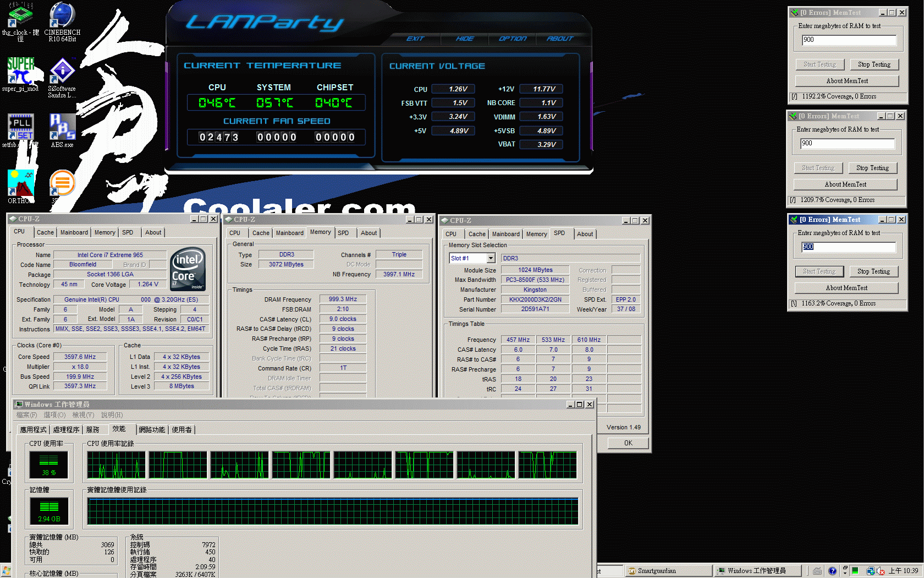Switch to 處理程序 tab in Task Manager

point(66,430)
